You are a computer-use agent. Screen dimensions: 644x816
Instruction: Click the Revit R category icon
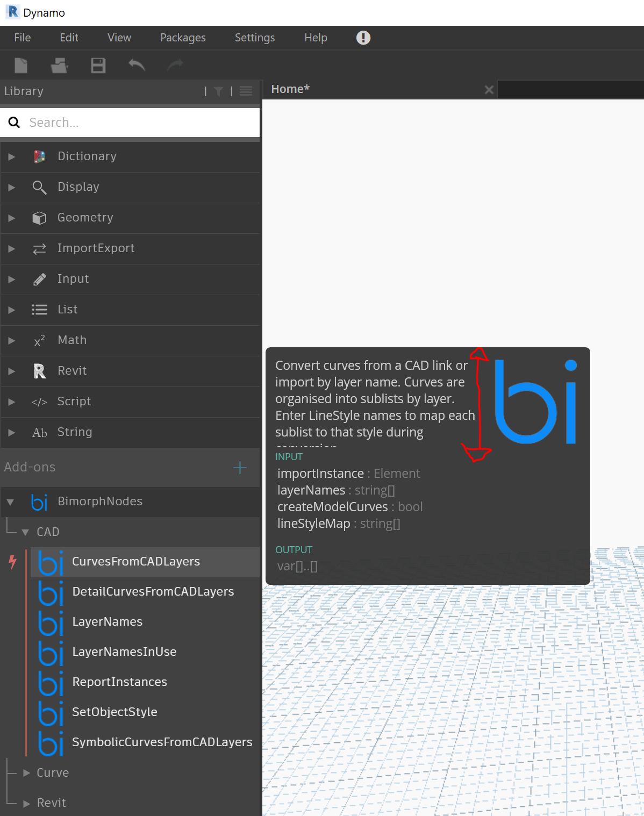click(39, 371)
